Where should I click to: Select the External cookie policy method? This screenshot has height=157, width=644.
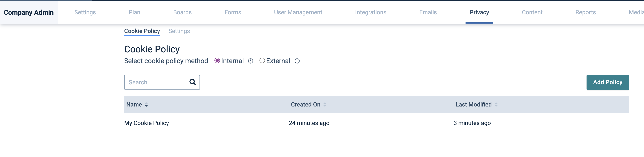[x=262, y=61]
